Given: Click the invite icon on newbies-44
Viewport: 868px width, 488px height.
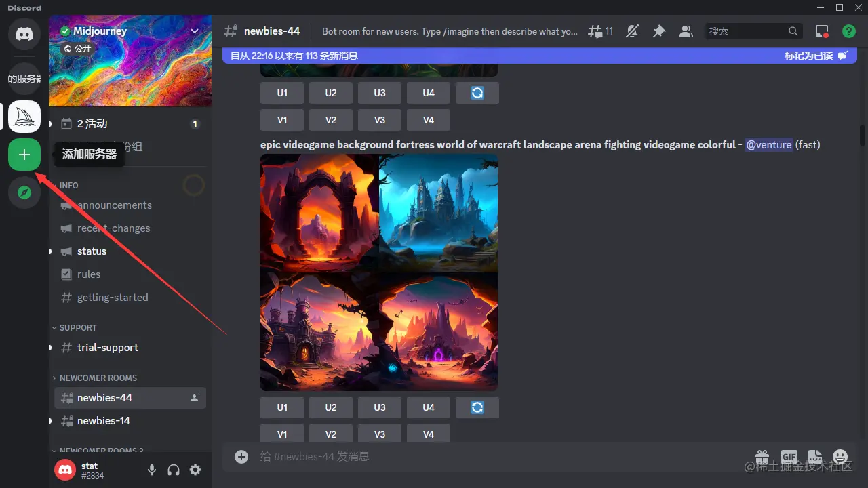Looking at the screenshot, I should coord(195,398).
